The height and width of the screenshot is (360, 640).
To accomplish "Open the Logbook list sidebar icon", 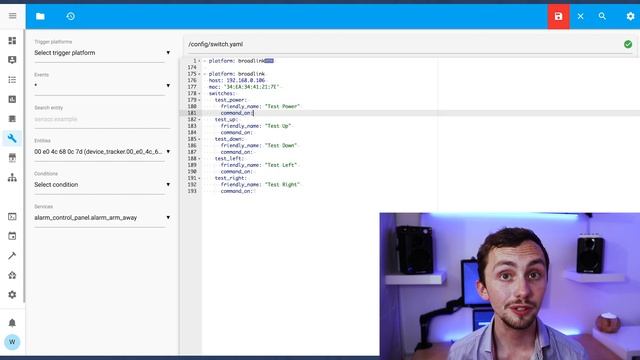I will tap(12, 80).
